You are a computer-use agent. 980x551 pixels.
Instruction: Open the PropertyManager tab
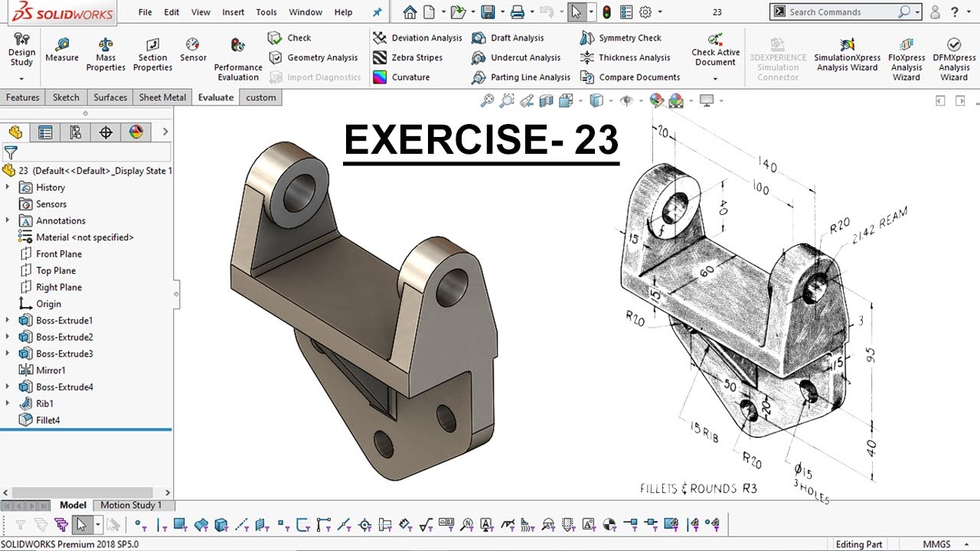point(45,132)
